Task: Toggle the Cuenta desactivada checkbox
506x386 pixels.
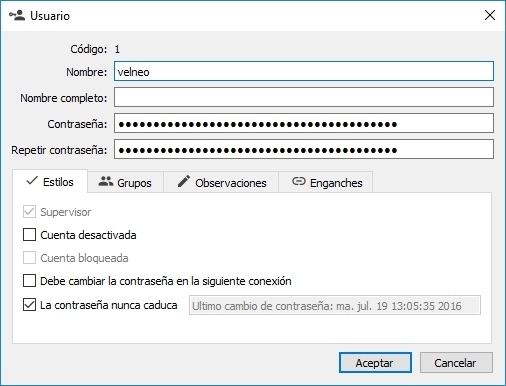Action: (29, 235)
